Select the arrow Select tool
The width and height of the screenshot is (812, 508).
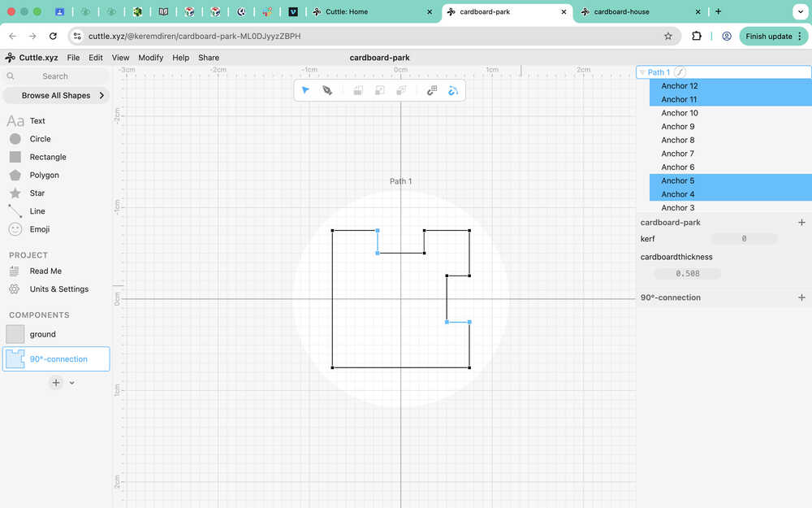[x=305, y=91]
